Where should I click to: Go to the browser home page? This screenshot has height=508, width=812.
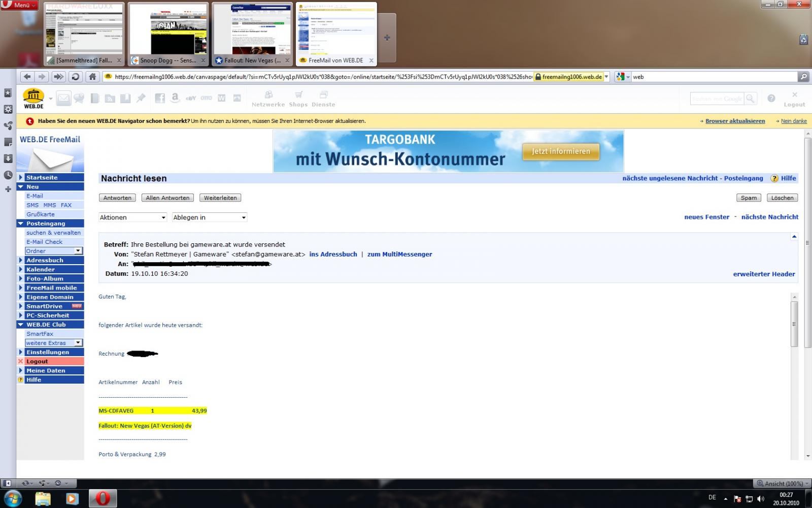pos(92,77)
